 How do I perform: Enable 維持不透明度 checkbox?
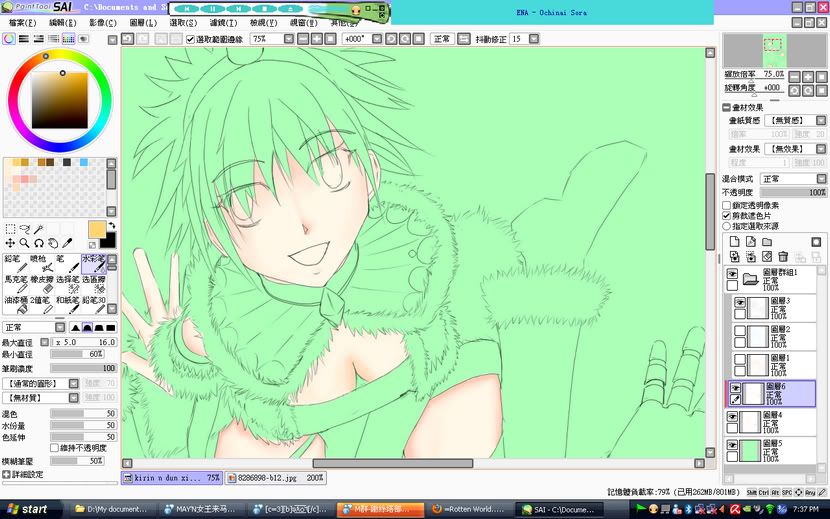pyautogui.click(x=54, y=448)
